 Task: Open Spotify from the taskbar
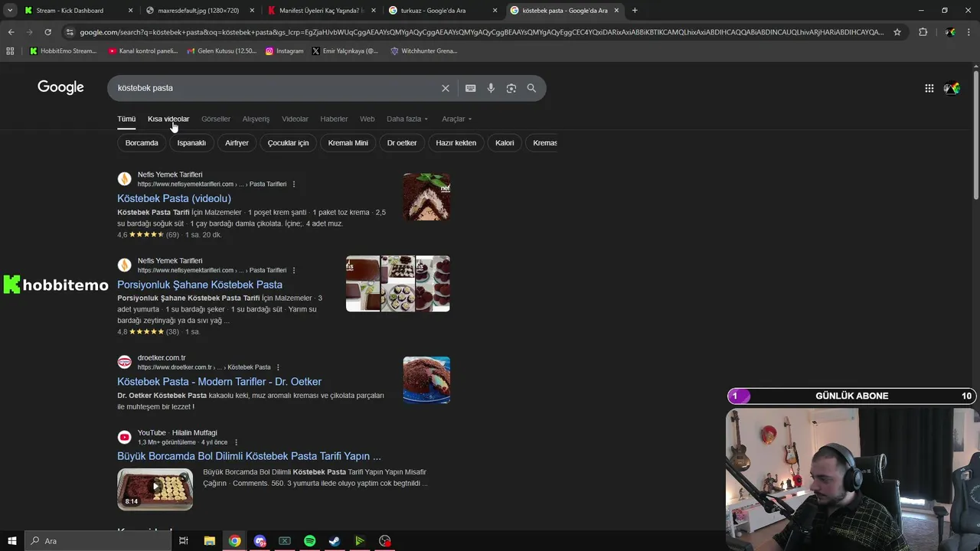click(309, 541)
